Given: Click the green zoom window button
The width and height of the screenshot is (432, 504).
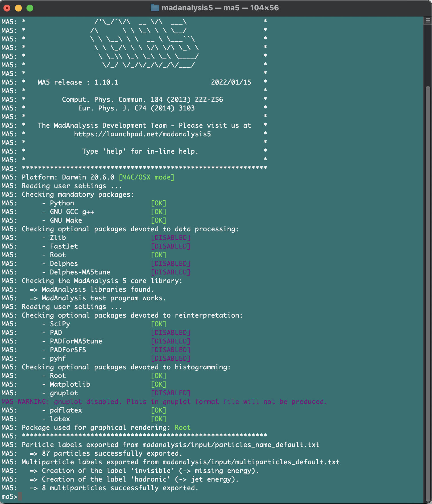Looking at the screenshot, I should point(30,8).
